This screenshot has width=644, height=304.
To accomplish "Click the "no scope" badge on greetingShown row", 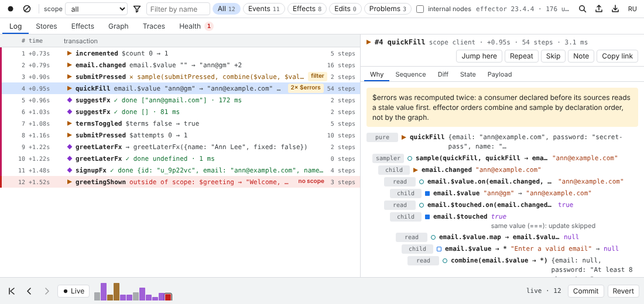I will (311, 181).
